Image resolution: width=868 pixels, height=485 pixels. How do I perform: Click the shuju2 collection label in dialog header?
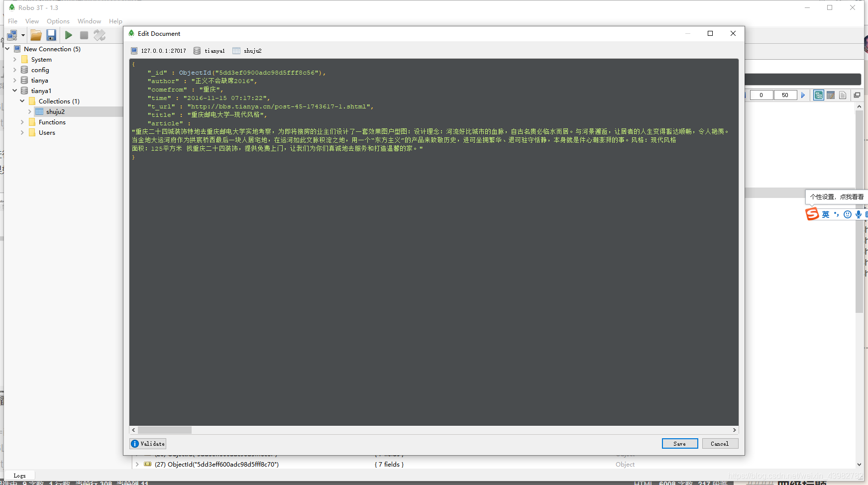(x=252, y=51)
